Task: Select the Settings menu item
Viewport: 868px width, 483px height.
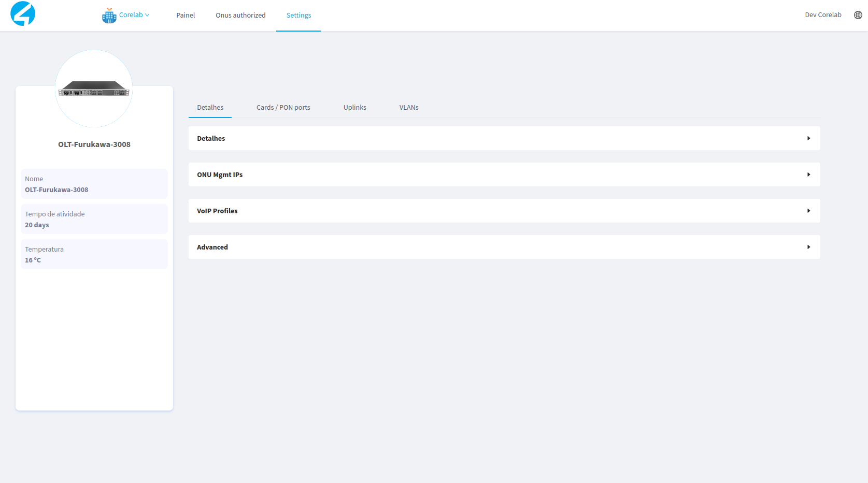Action: click(x=298, y=16)
